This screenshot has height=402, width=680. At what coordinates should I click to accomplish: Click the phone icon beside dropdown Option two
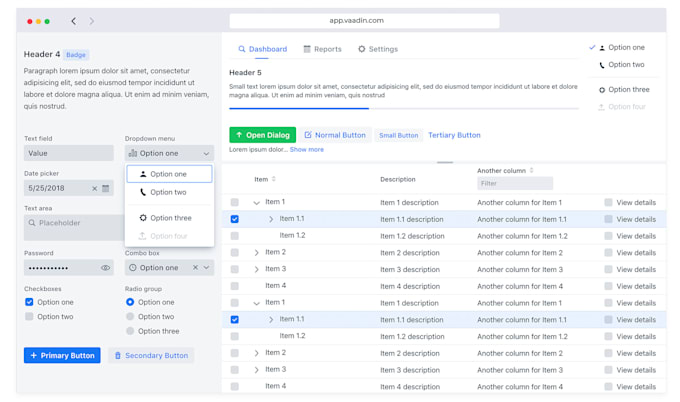point(143,192)
